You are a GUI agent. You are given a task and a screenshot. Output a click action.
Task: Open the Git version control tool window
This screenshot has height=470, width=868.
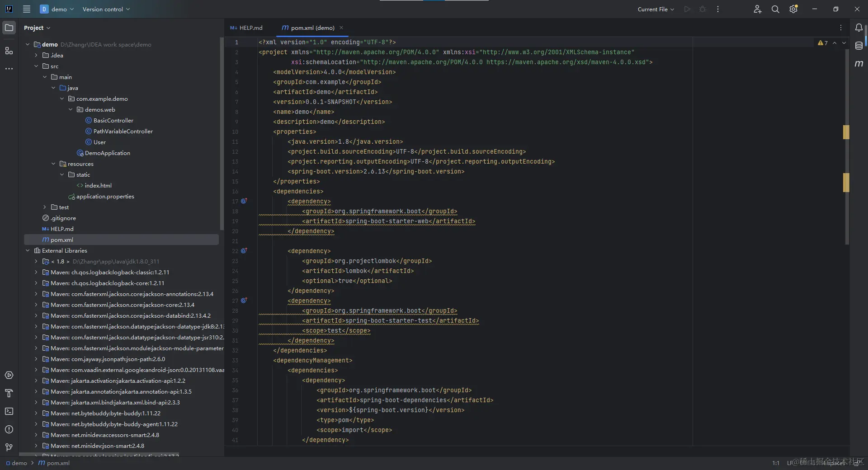pos(9,447)
